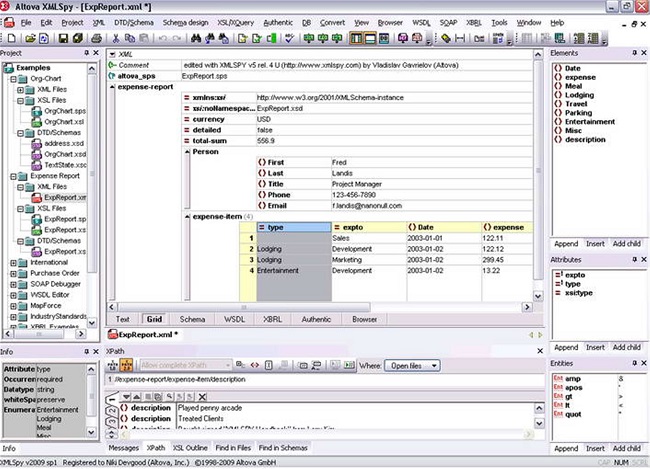The height and width of the screenshot is (469, 650).
Task: Click the XPath expression input field
Action: tap(324, 379)
